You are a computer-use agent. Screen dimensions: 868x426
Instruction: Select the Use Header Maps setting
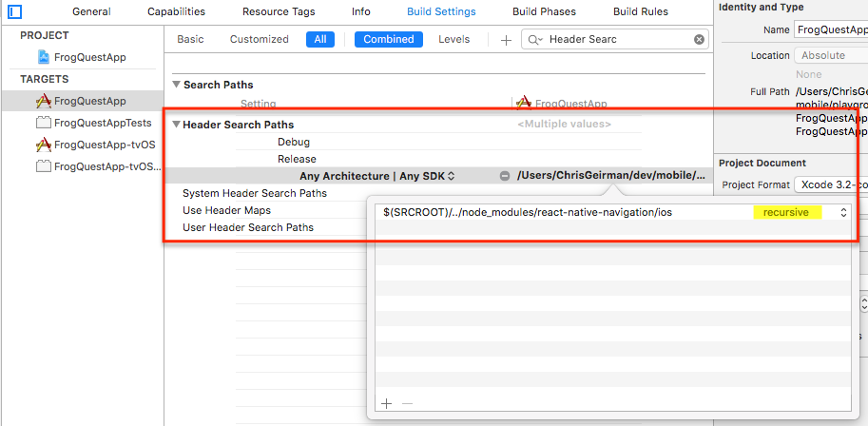point(226,210)
